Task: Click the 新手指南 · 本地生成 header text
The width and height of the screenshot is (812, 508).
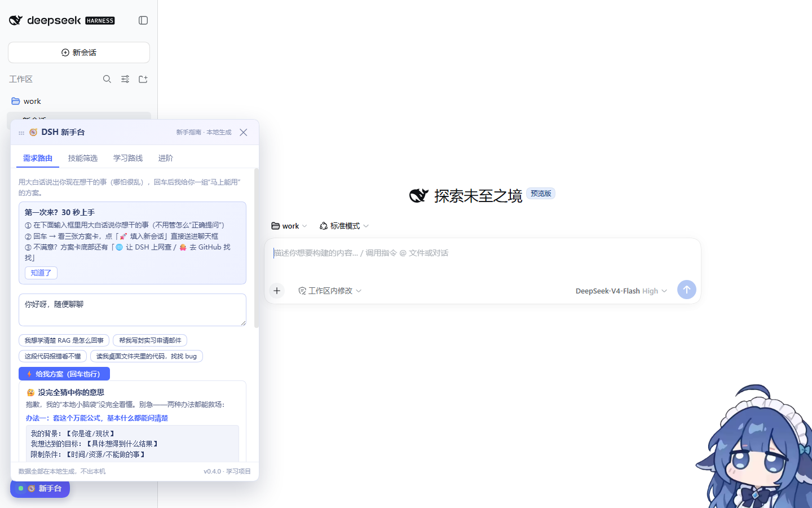Action: pyautogui.click(x=204, y=133)
